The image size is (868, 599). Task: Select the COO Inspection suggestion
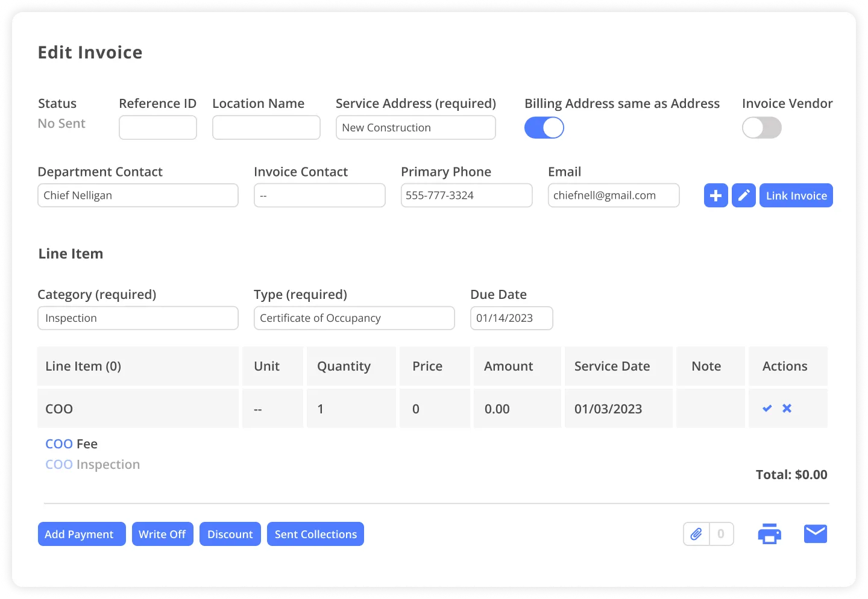coord(93,465)
